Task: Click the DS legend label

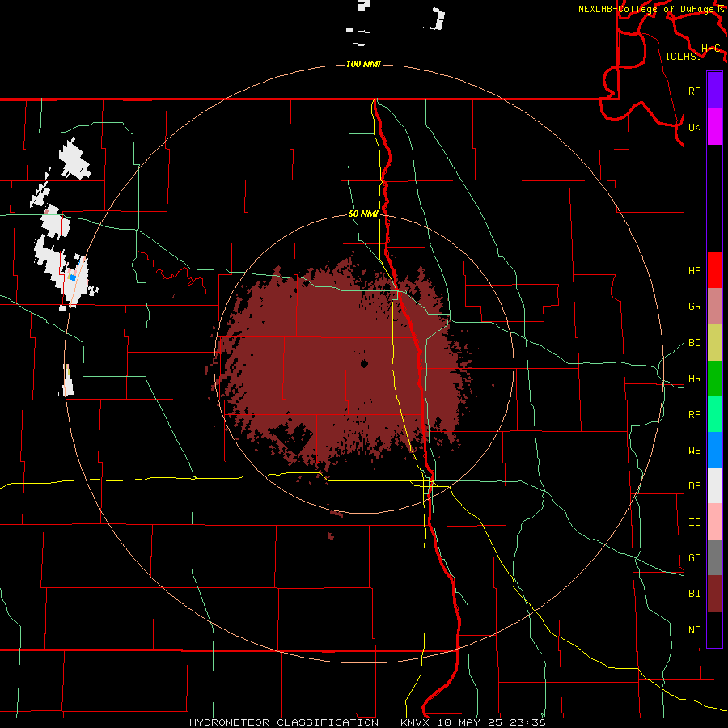Action: tap(694, 485)
